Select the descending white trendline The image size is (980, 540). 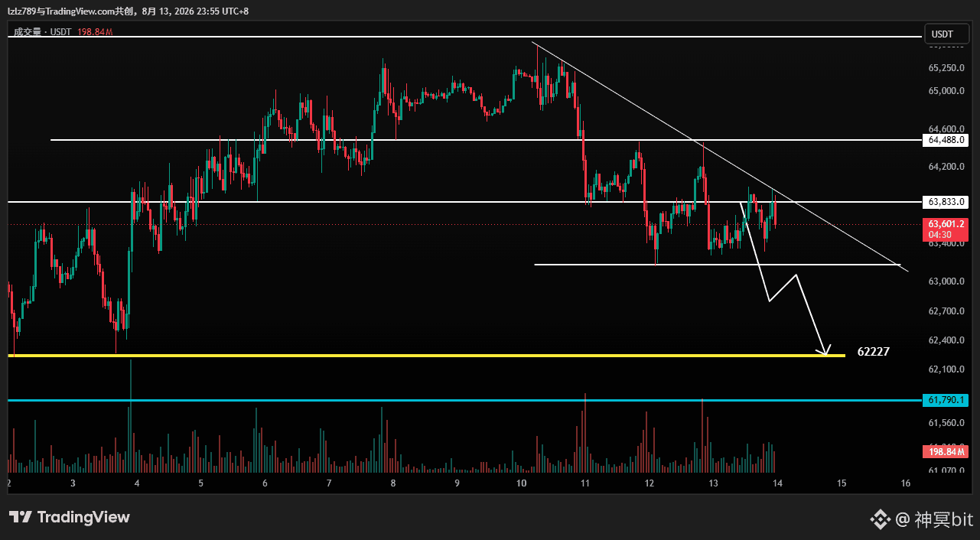tap(720, 157)
